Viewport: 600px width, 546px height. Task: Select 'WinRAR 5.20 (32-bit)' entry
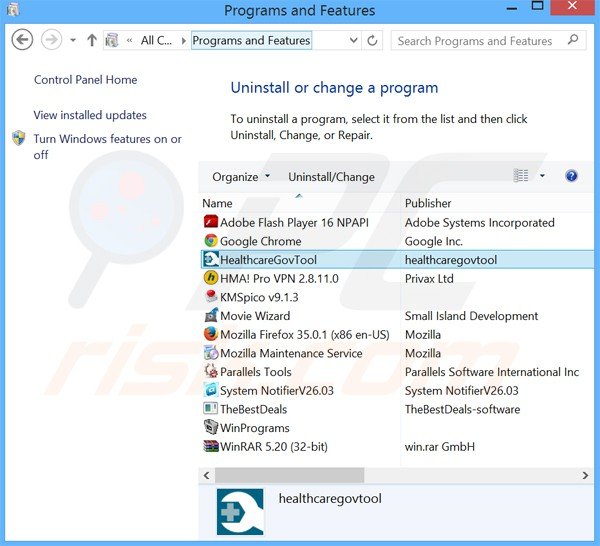click(274, 447)
